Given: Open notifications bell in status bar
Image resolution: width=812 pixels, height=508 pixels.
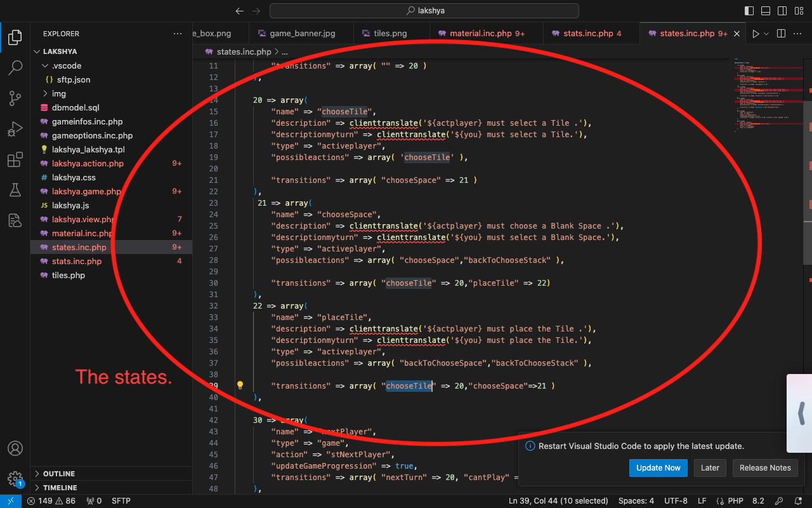Looking at the screenshot, I should [797, 501].
